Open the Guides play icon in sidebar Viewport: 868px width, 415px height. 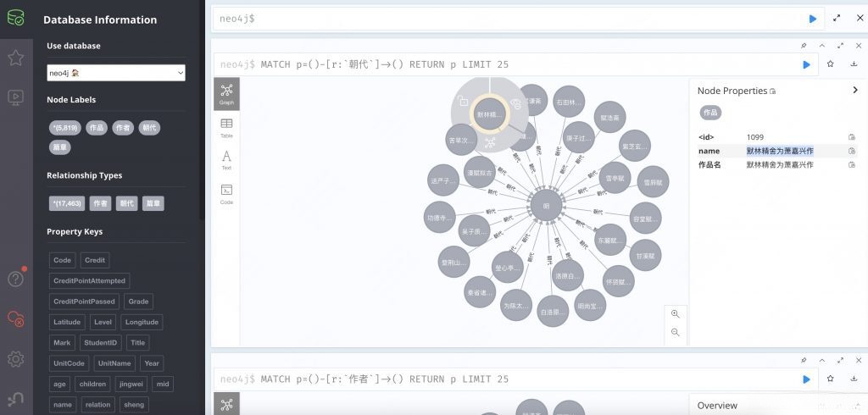pyautogui.click(x=15, y=98)
